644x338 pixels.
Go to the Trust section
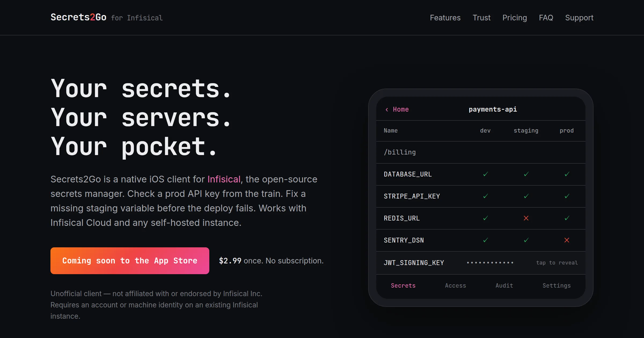[x=481, y=18]
